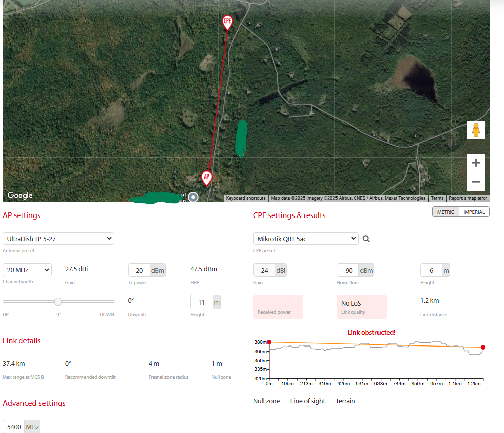Zoom in the map with plus button
The width and height of the screenshot is (504, 433).
[476, 163]
